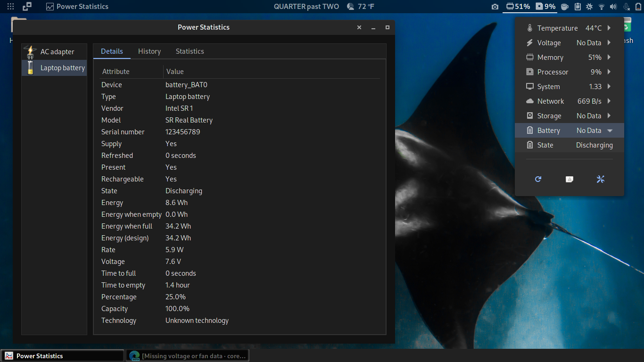
Task: Select Laptop battery in the device list
Action: [54, 68]
